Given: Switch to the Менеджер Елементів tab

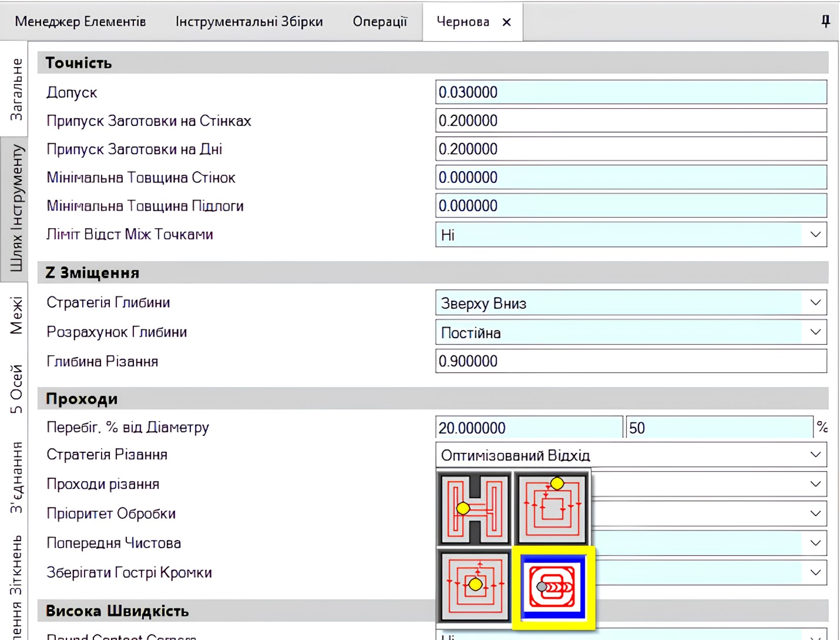Looking at the screenshot, I should click(81, 22).
